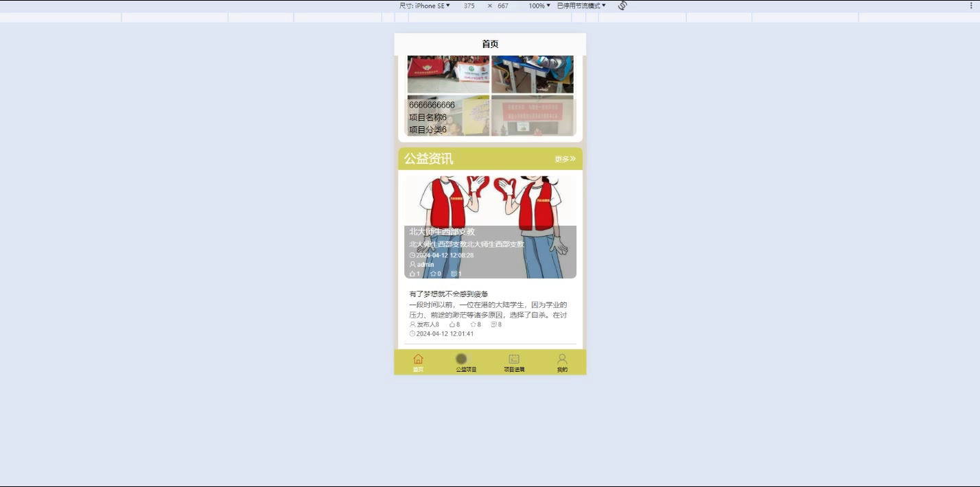Click the 6666666666 project text
Viewport: 980px width, 487px height.
click(x=432, y=105)
